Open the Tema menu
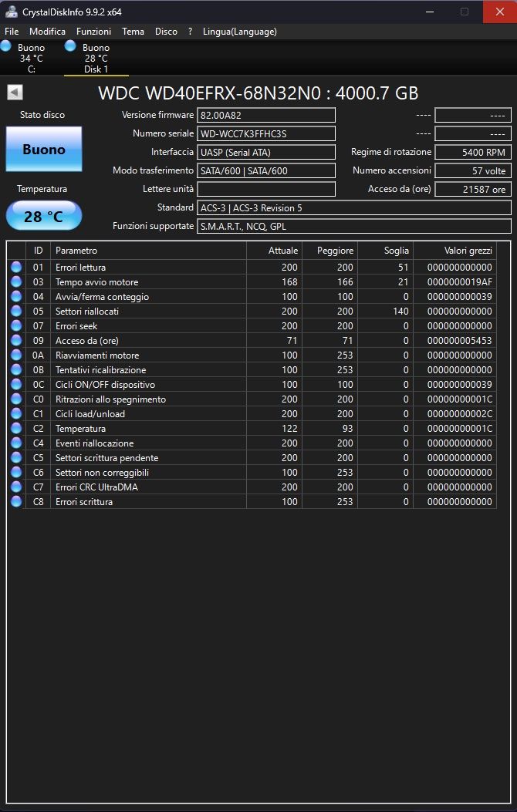517x812 pixels. coord(133,32)
